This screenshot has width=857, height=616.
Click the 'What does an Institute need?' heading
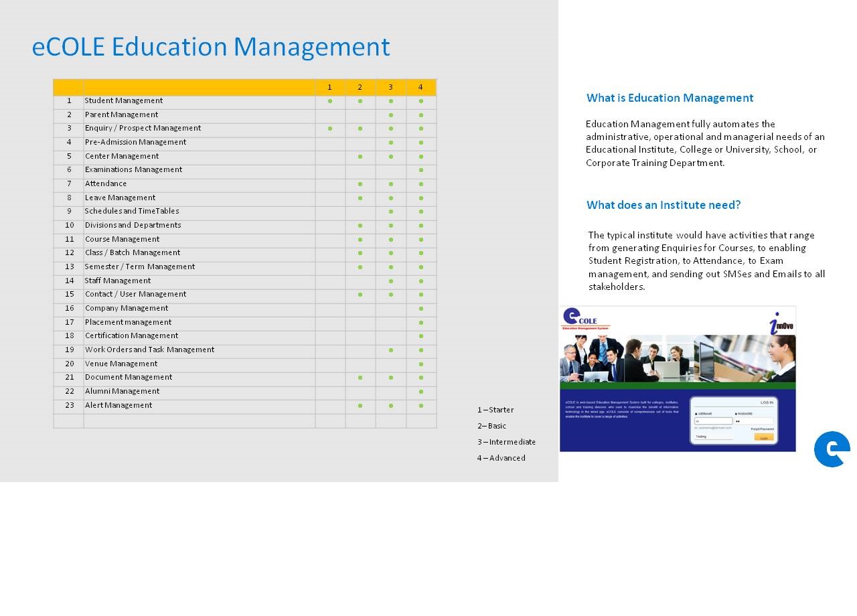click(x=664, y=205)
